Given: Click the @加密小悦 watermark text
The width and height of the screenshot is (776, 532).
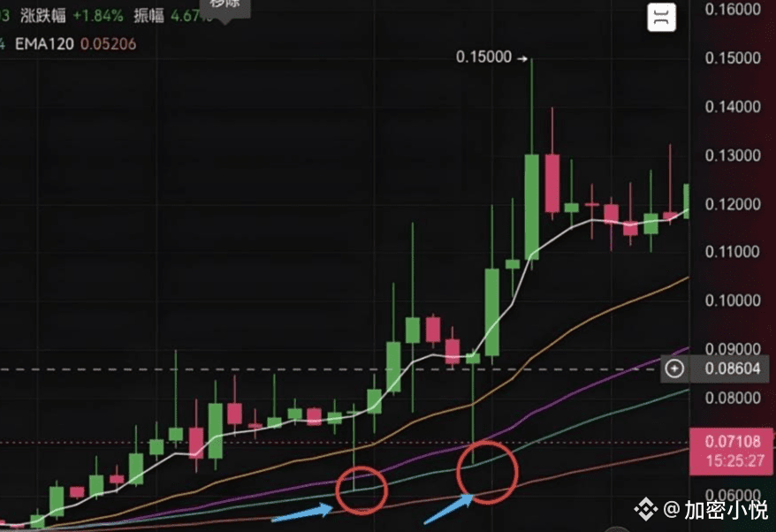Looking at the screenshot, I should 716,510.
